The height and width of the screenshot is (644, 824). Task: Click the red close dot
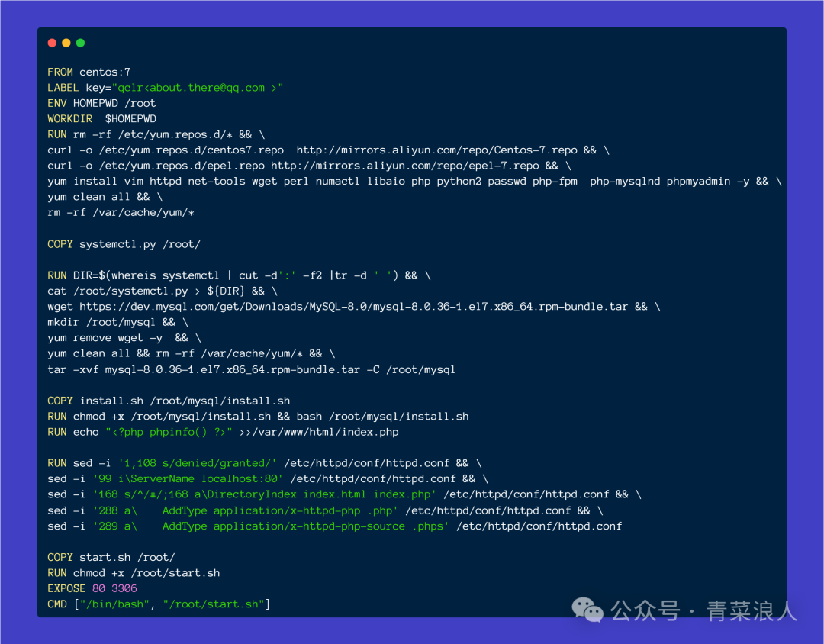(52, 43)
